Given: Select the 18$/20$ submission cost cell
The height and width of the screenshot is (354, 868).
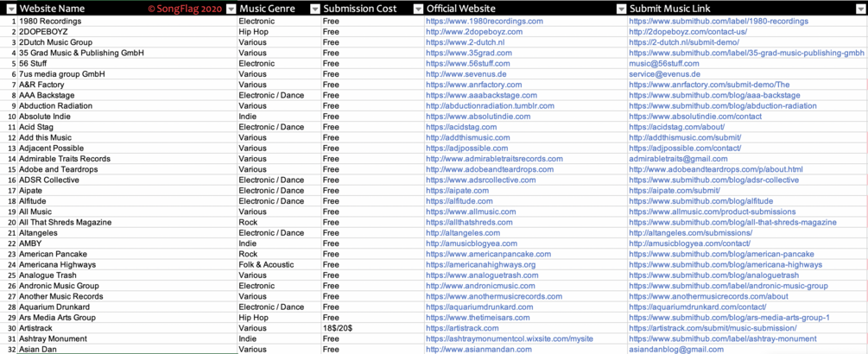Looking at the screenshot, I should (372, 328).
